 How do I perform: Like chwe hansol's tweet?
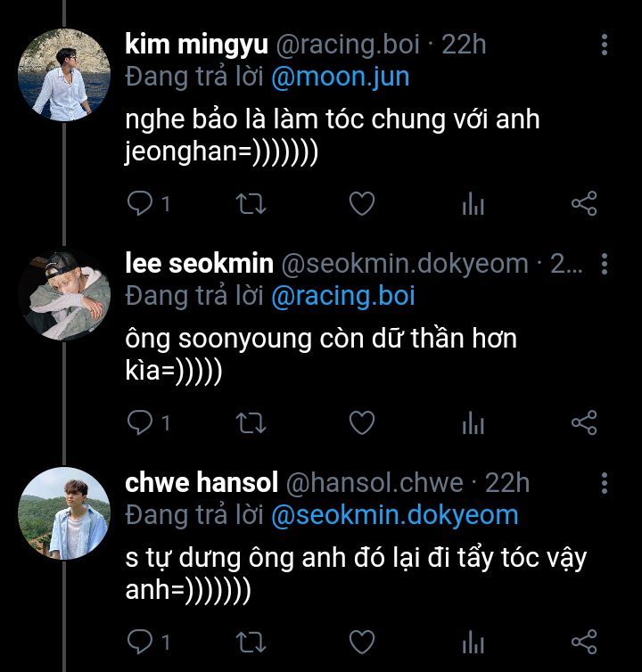coord(361,641)
